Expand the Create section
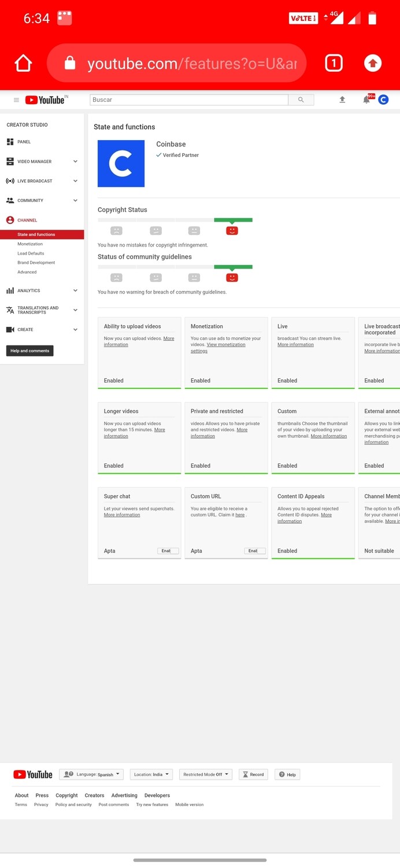Screen dimensions: 400x868 click(x=75, y=329)
